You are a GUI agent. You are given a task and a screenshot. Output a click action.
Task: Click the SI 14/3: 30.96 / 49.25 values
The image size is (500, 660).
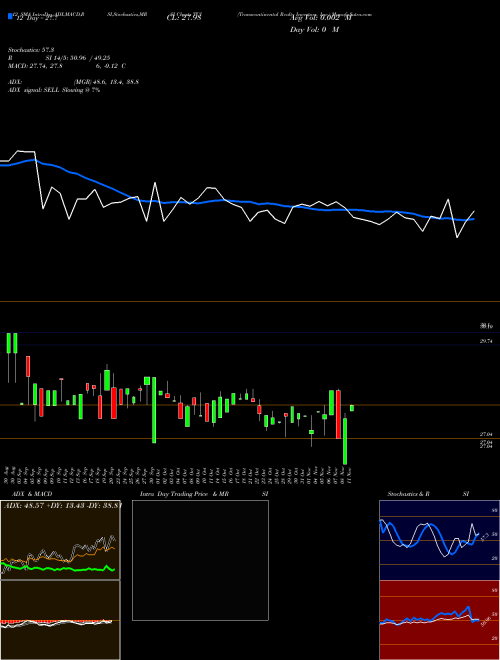tap(78, 58)
